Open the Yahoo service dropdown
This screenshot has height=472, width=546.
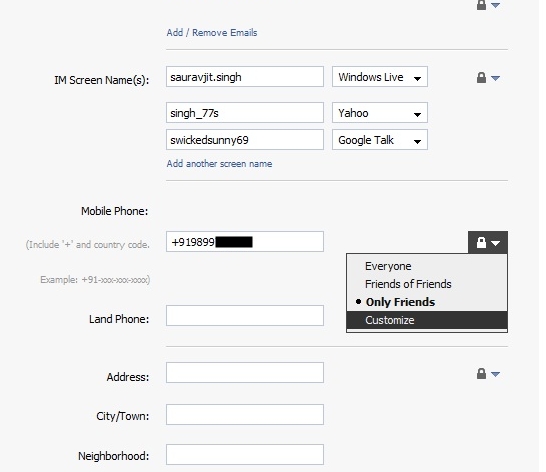point(380,113)
